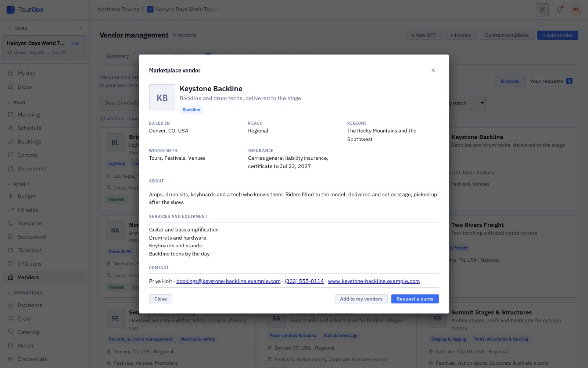Open Catering in sidebar
588x368 pixels.
coord(45,332)
